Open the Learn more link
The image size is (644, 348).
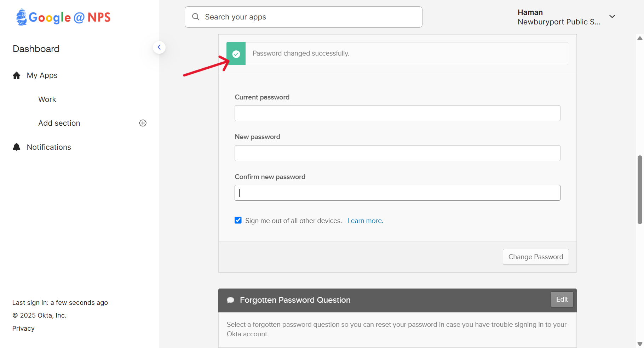pos(365,221)
